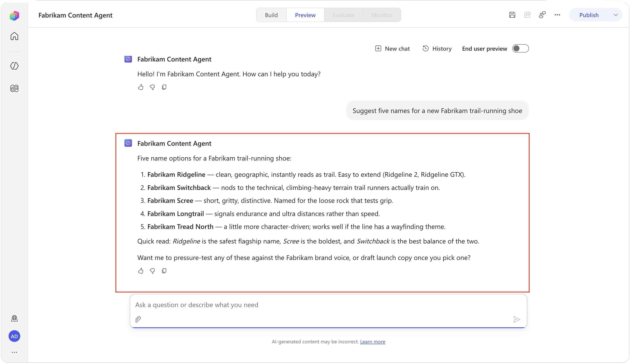The image size is (630, 364).
Task: Thumbs up the shoe names response
Action: coord(141,271)
